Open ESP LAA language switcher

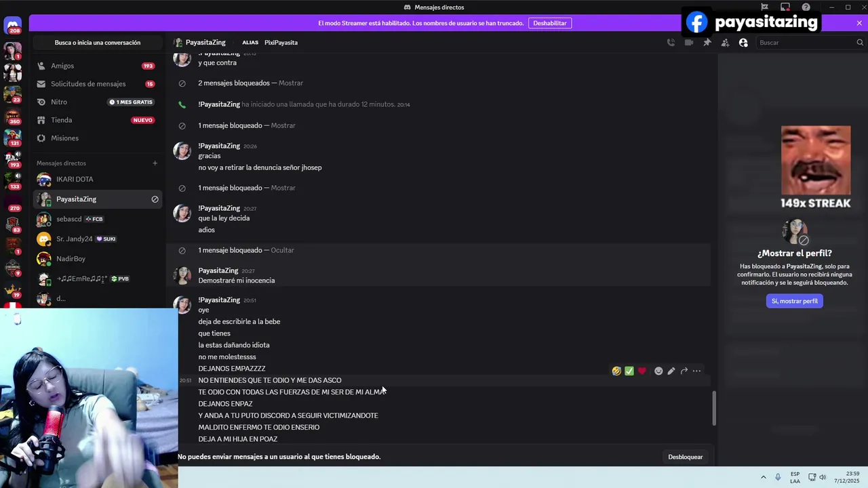(x=795, y=477)
